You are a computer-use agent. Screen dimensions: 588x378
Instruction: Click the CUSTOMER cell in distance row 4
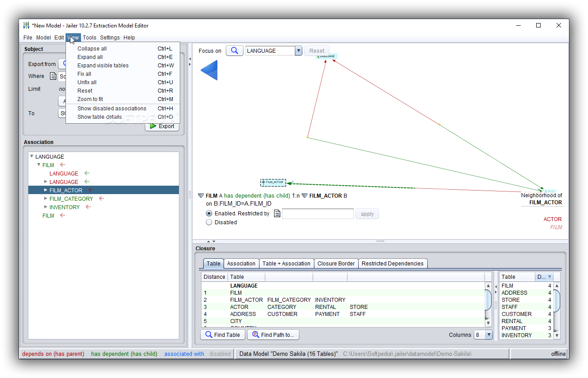click(x=282, y=314)
